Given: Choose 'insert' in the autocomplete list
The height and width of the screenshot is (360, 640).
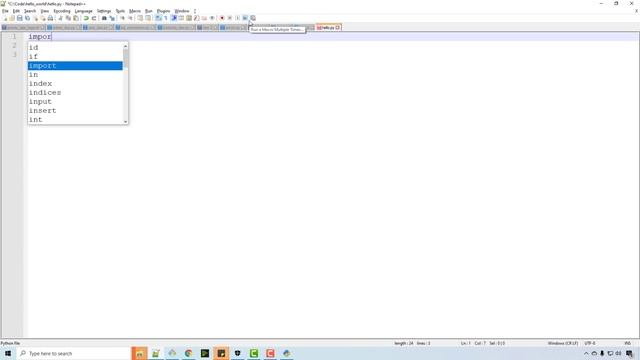Looking at the screenshot, I should point(75,111).
